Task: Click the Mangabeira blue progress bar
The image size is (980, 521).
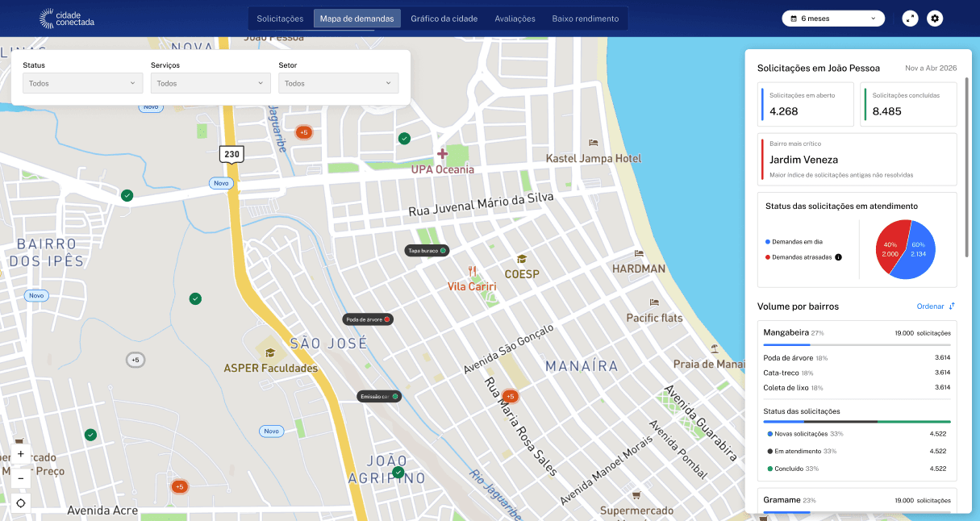Action: pyautogui.click(x=786, y=345)
